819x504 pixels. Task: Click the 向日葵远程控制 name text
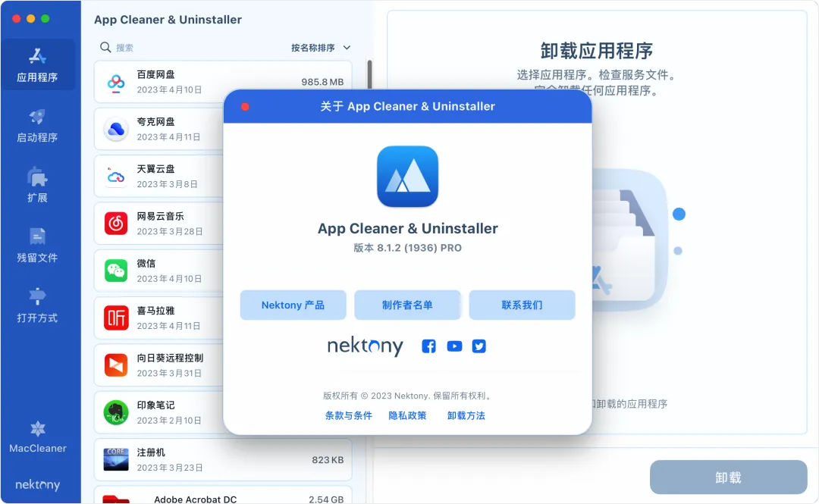pos(170,358)
